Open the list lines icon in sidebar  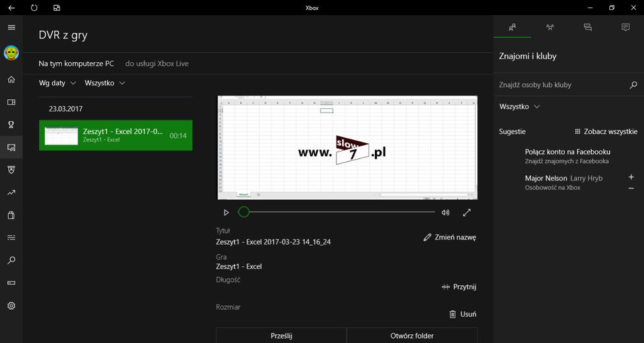coord(11,237)
